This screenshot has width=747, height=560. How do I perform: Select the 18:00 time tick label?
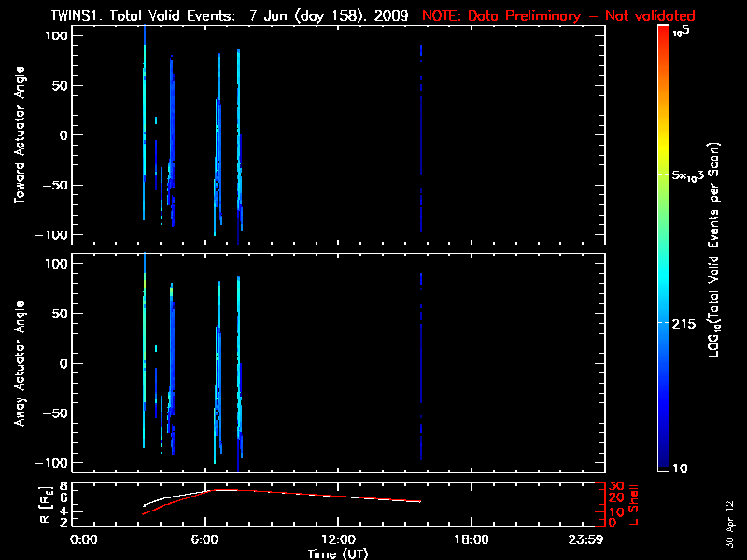click(x=471, y=539)
